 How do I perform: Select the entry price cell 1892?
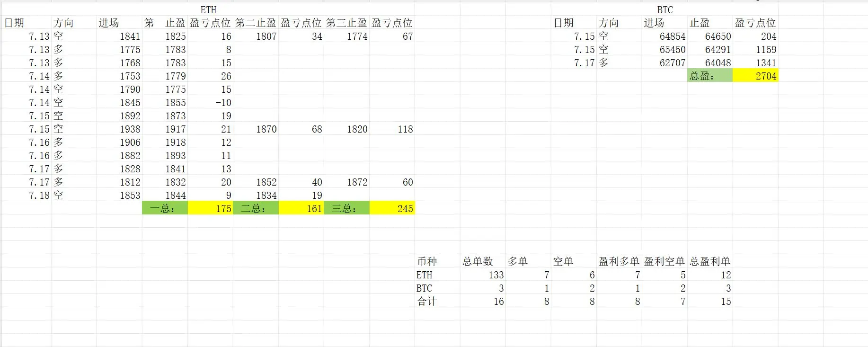(x=119, y=116)
